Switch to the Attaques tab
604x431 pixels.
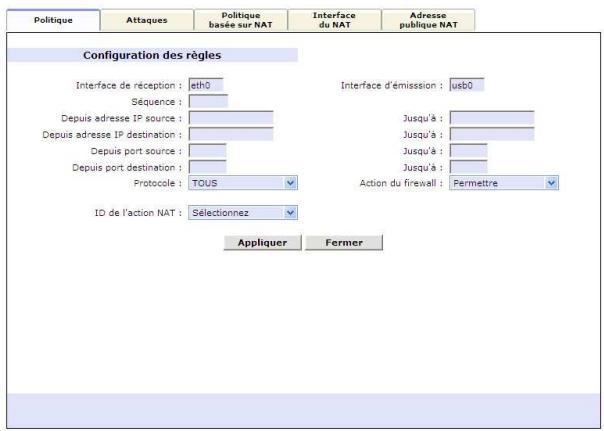click(x=147, y=19)
